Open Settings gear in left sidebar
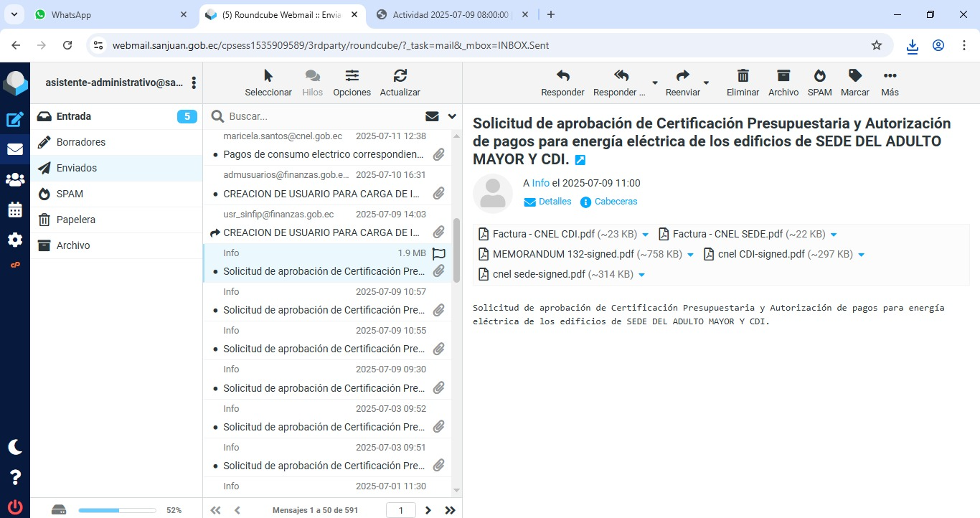 pyautogui.click(x=15, y=240)
